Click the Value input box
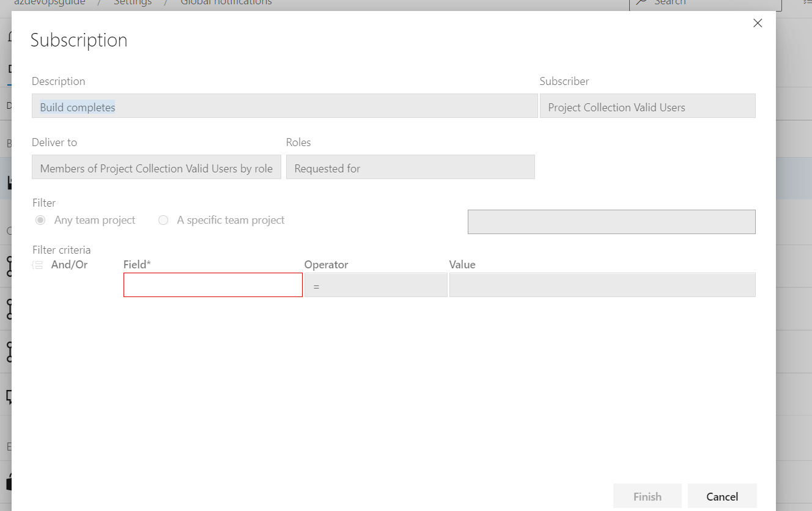Viewport: 812px width, 511px height. pos(602,285)
